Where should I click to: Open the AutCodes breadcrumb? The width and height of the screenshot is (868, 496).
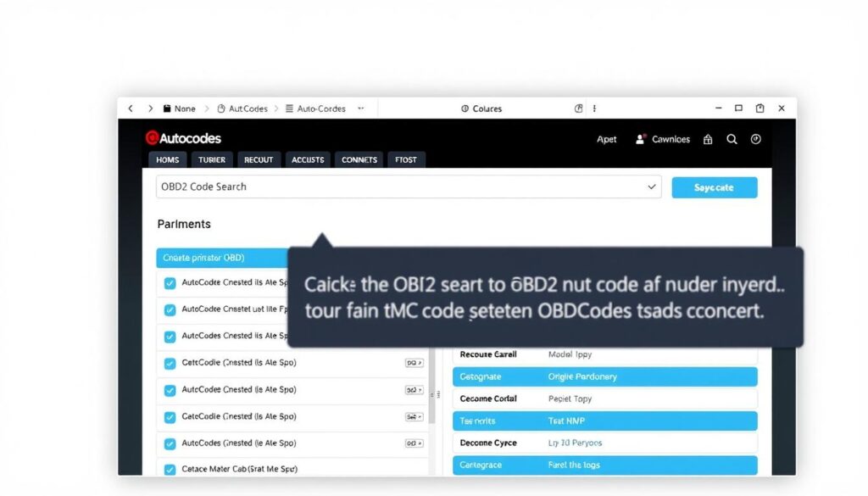[242, 109]
